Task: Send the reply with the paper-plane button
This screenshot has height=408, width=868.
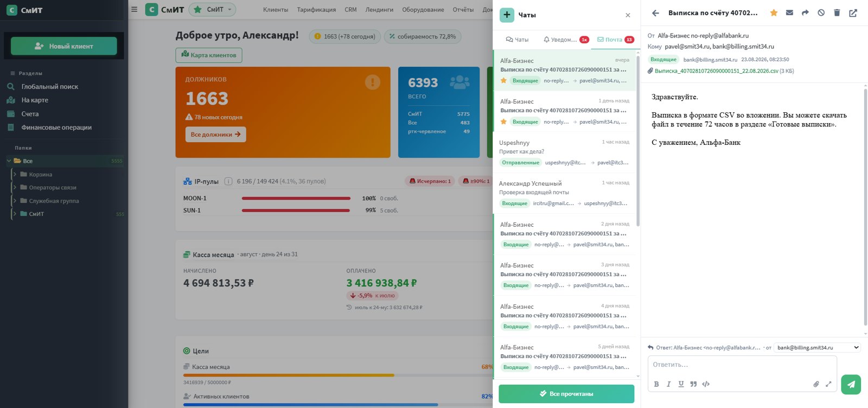Action: click(851, 384)
